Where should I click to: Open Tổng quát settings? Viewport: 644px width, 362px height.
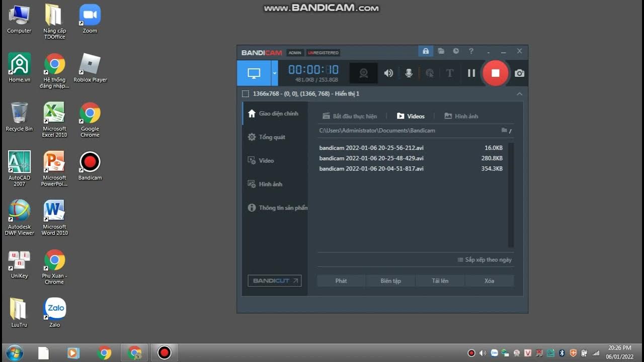point(275,137)
